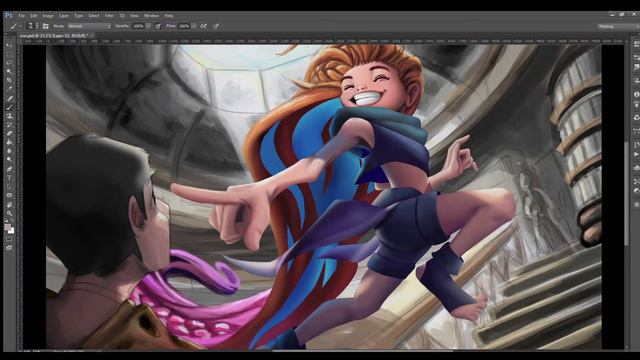
Task: Select the Pen tool
Action: [x=9, y=169]
